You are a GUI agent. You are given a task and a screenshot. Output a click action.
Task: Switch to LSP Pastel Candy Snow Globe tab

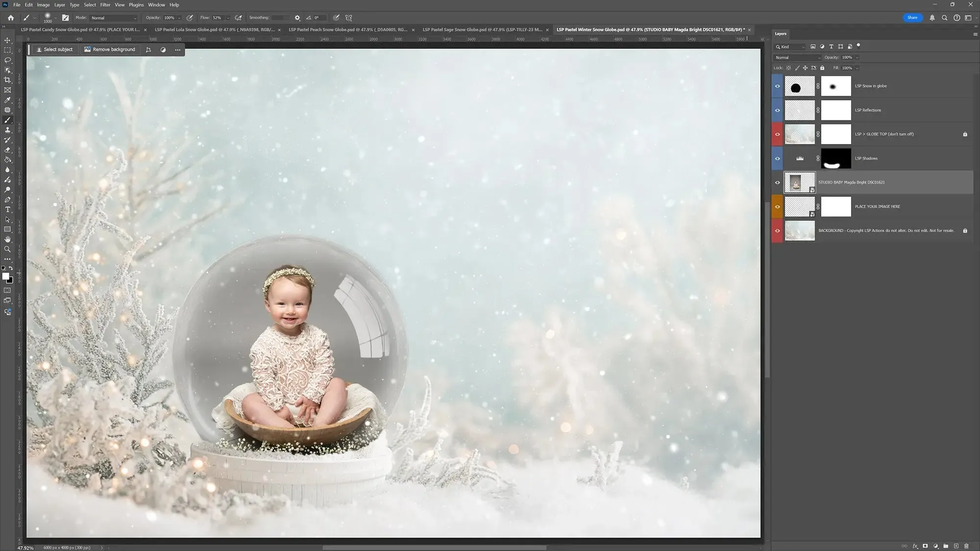coord(80,29)
